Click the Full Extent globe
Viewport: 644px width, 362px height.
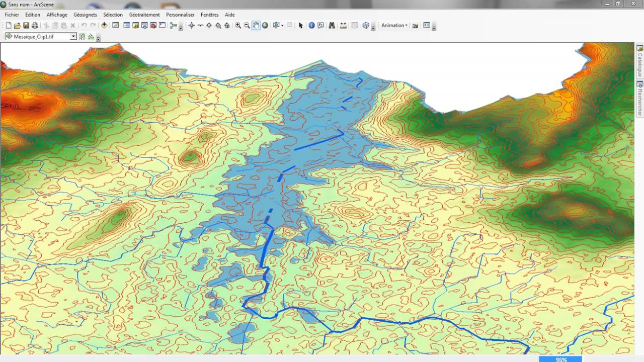[x=265, y=25]
